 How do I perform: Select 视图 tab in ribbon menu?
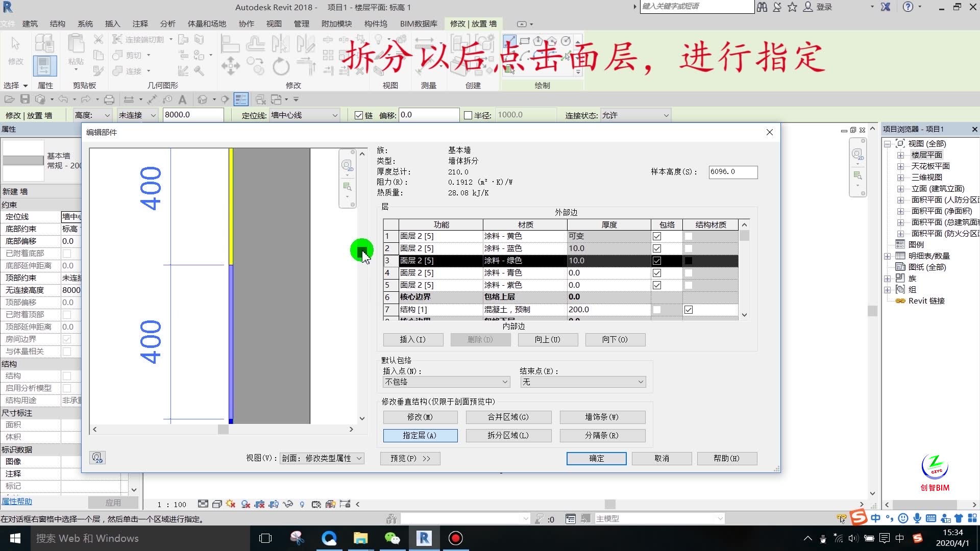coord(273,23)
